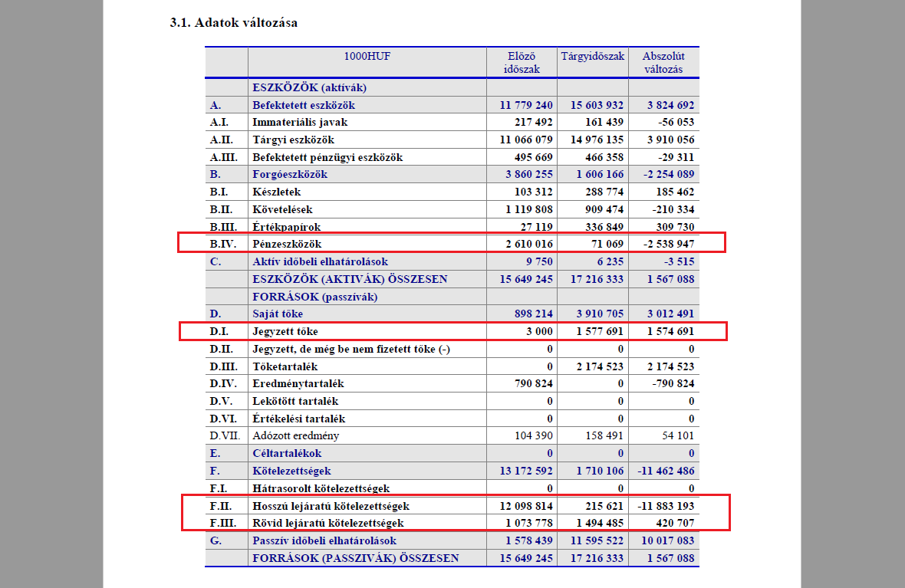
Task: Select the "1000HUF" column header
Action: tap(367, 56)
